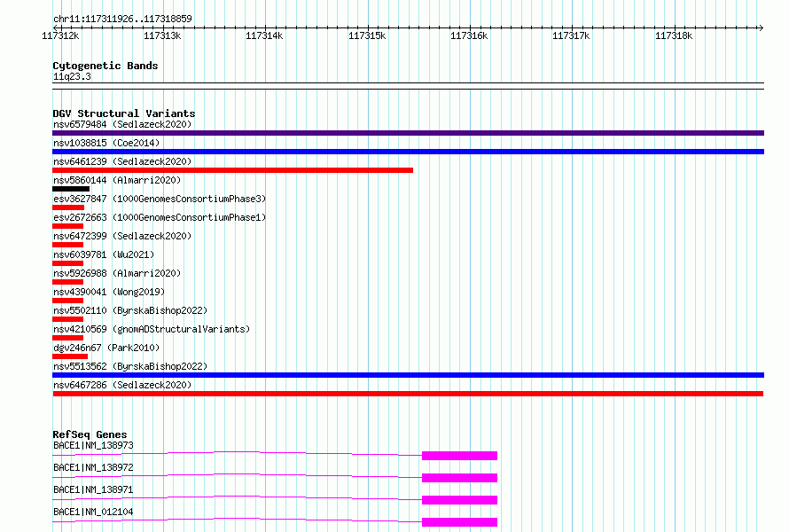Open variant nsv6579484 (Sedlazeck2020) label

(x=122, y=124)
